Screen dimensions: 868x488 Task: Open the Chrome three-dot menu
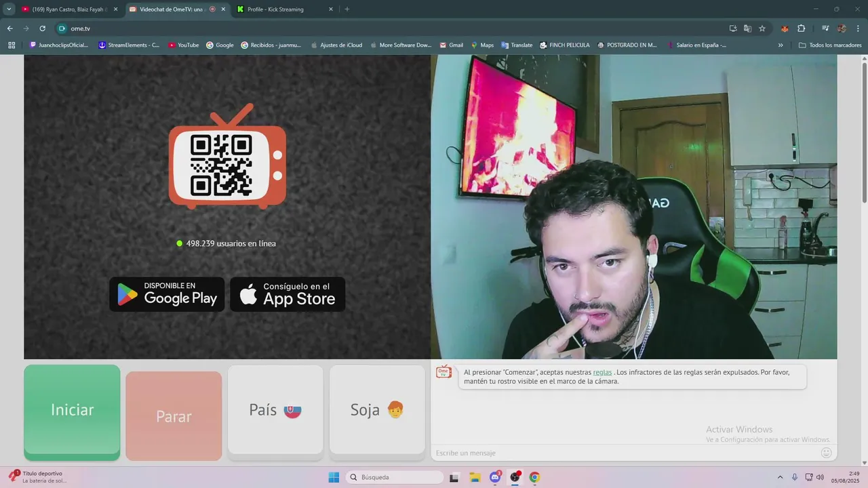858,28
